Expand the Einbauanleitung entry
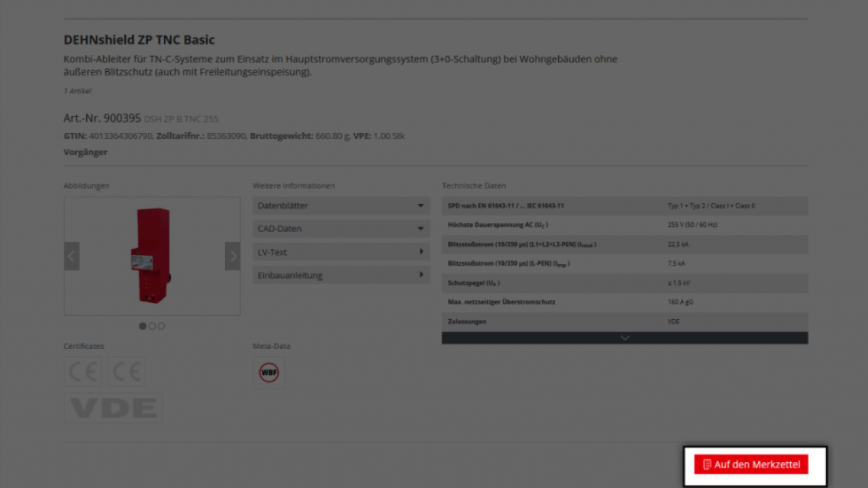Viewport: 868px width, 488px height. point(341,275)
